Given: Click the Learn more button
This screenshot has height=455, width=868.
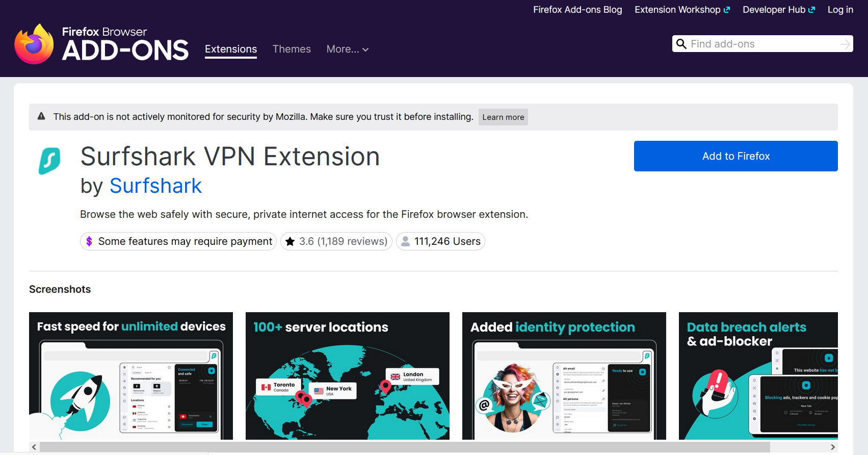Looking at the screenshot, I should (503, 117).
